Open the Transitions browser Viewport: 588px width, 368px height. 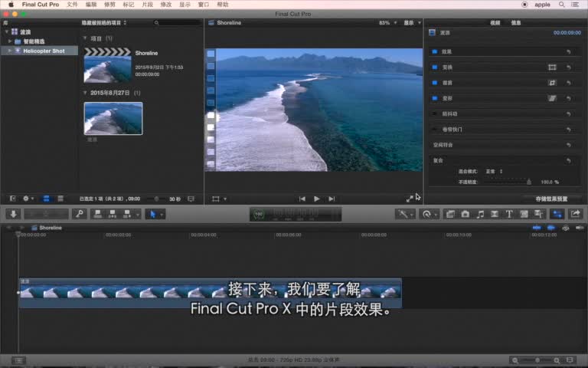pyautogui.click(x=495, y=214)
